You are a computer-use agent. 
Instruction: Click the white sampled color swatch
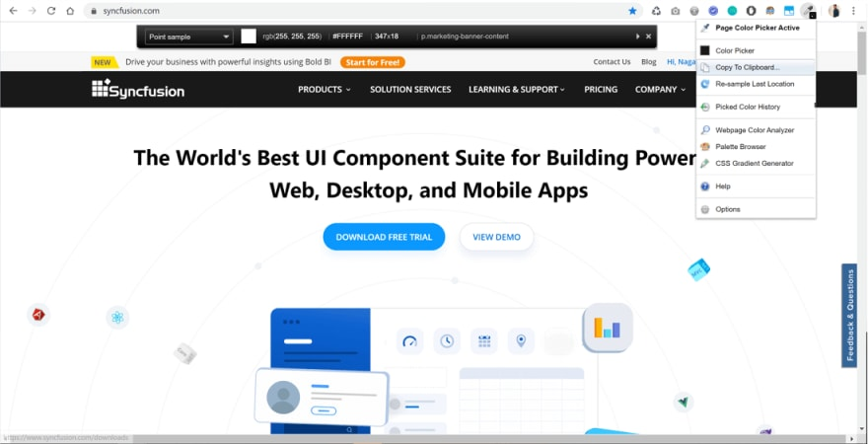click(x=249, y=37)
